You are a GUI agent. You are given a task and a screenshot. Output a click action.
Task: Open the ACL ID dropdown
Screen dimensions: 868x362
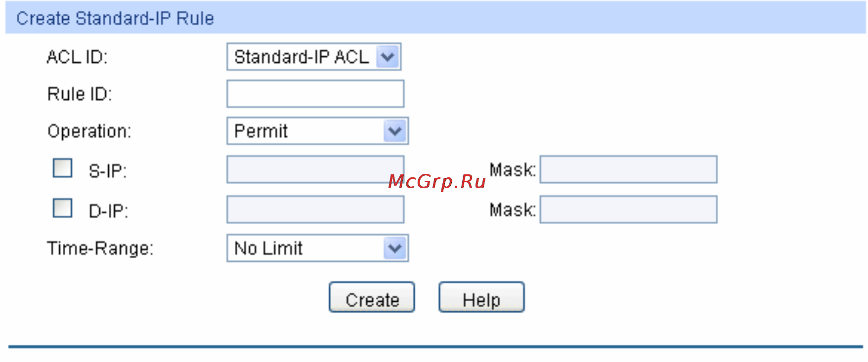click(x=314, y=57)
